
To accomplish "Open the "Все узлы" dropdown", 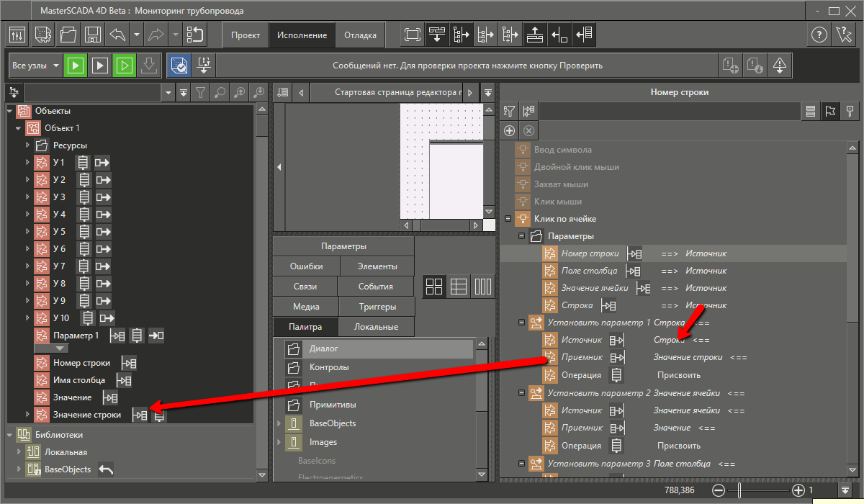I will 36,66.
